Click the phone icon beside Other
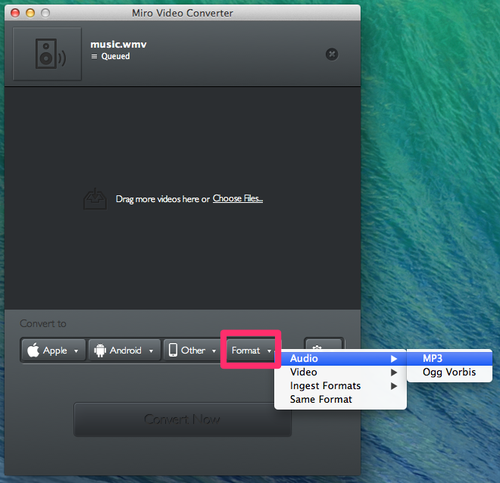Viewport: 500px width, 483px height. point(173,350)
